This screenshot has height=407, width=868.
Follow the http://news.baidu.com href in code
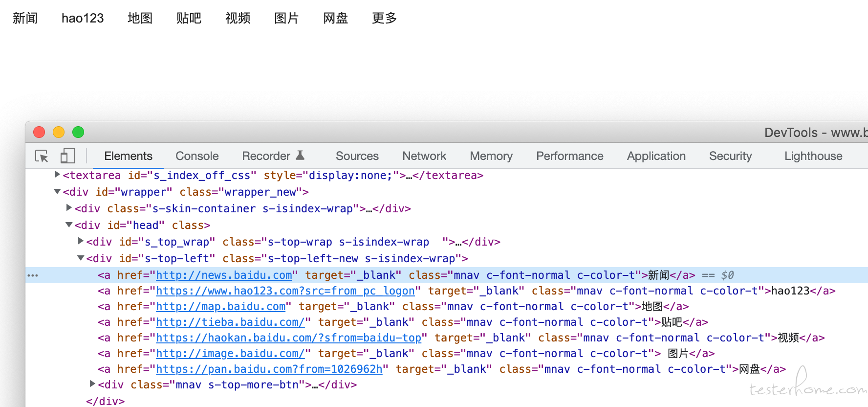pyautogui.click(x=224, y=275)
